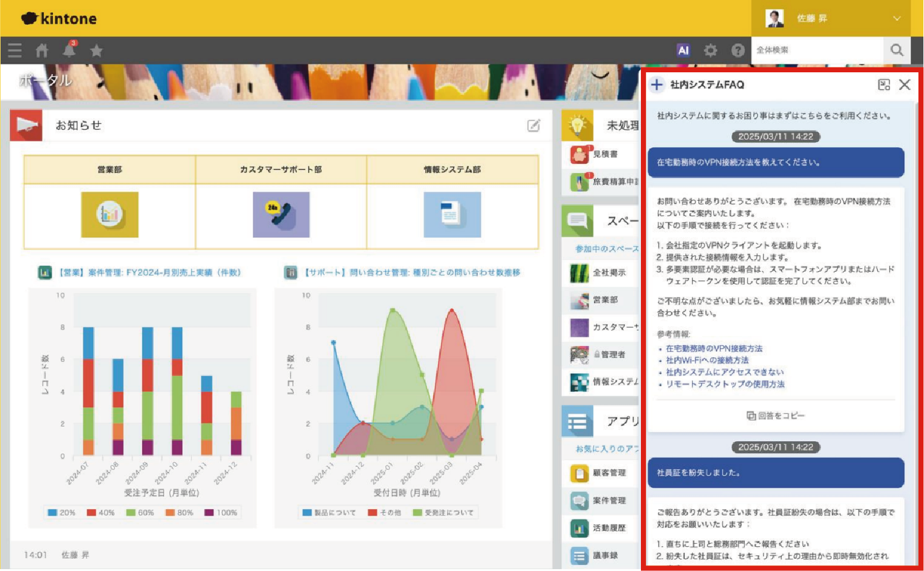Start new chat with plus icon
924x571 pixels.
657,85
